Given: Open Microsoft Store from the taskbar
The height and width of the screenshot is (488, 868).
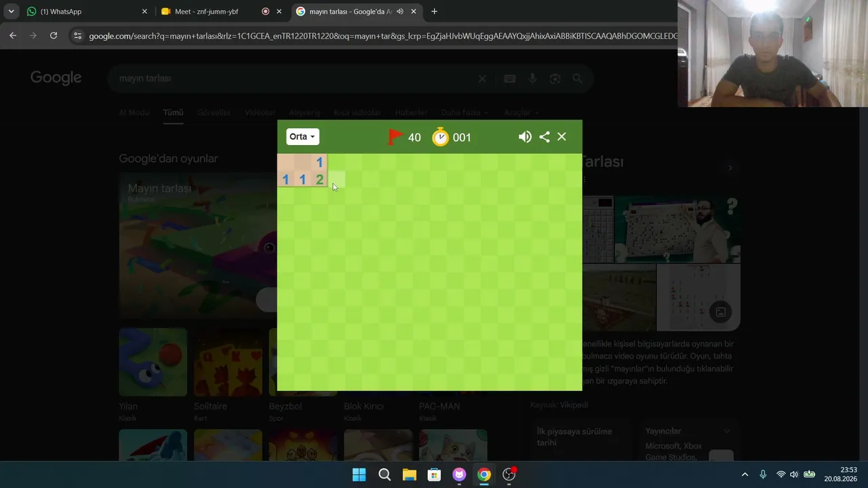Looking at the screenshot, I should pos(434,474).
